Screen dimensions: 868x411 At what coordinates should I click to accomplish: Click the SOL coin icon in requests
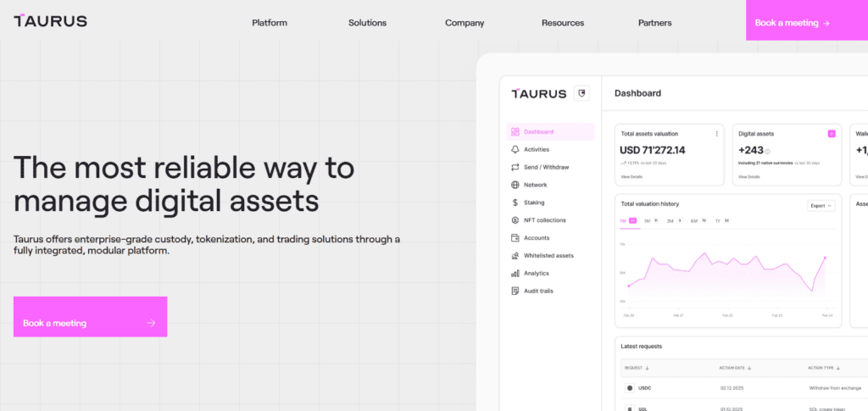pyautogui.click(x=630, y=408)
